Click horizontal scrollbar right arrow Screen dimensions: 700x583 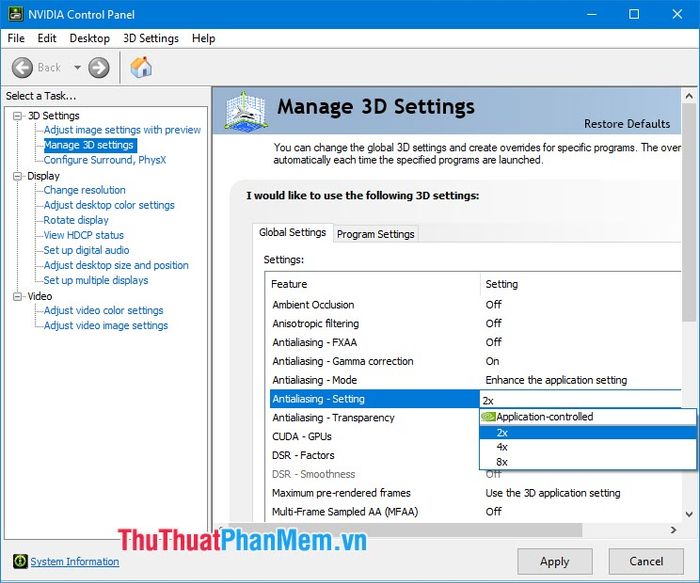pyautogui.click(x=673, y=530)
